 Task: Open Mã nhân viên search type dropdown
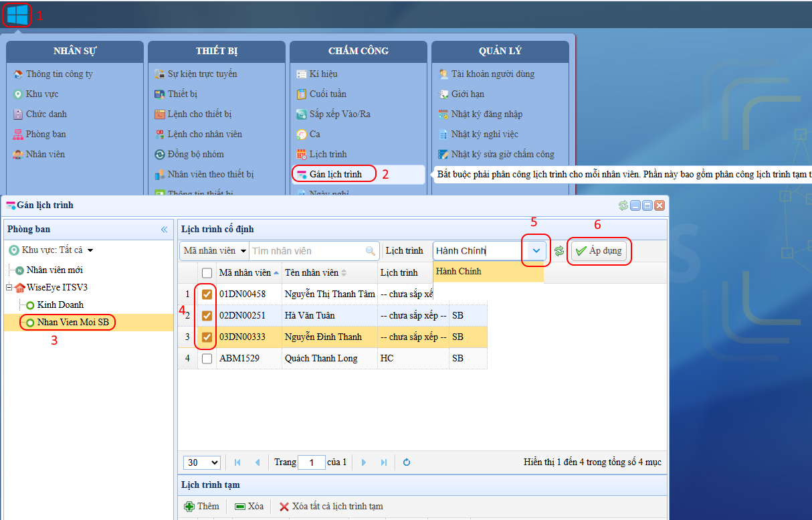pyautogui.click(x=214, y=251)
